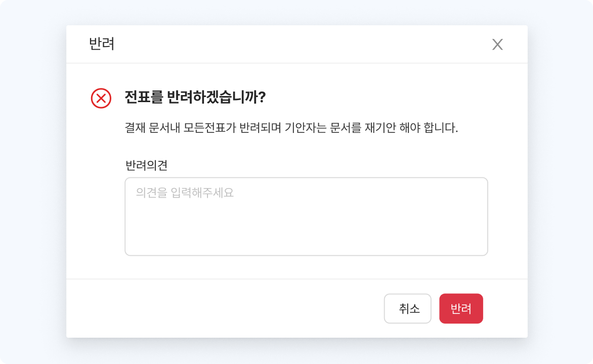
Task: Click the backdrop outside the dialog
Action: 30,182
